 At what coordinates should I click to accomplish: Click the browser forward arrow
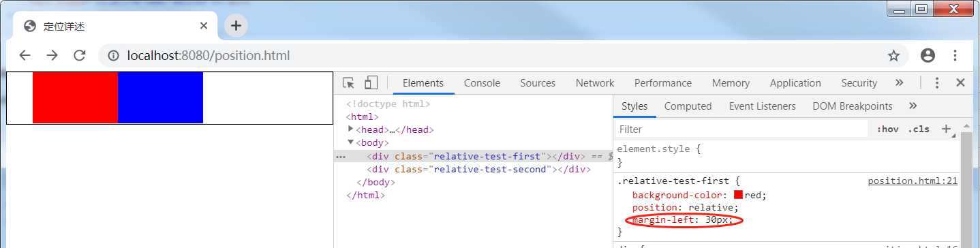52,55
